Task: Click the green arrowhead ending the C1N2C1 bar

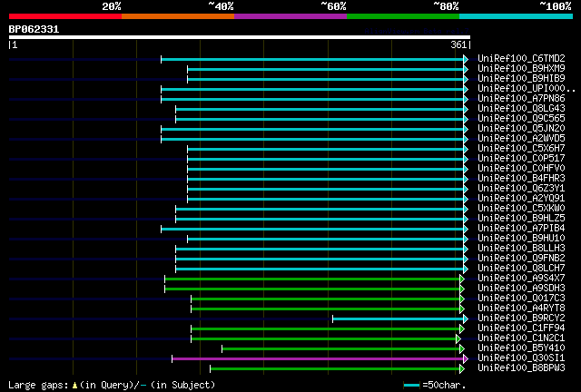Action: pyautogui.click(x=458, y=338)
